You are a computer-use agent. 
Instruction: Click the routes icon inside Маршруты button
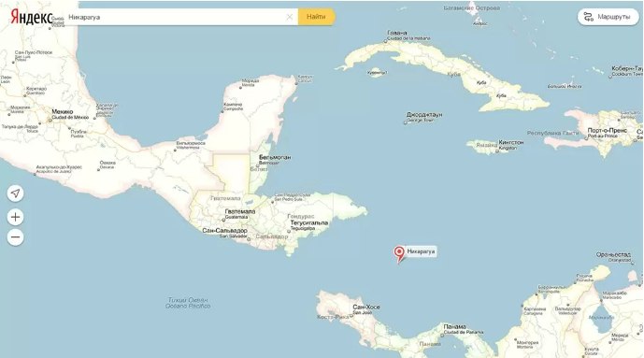(589, 17)
